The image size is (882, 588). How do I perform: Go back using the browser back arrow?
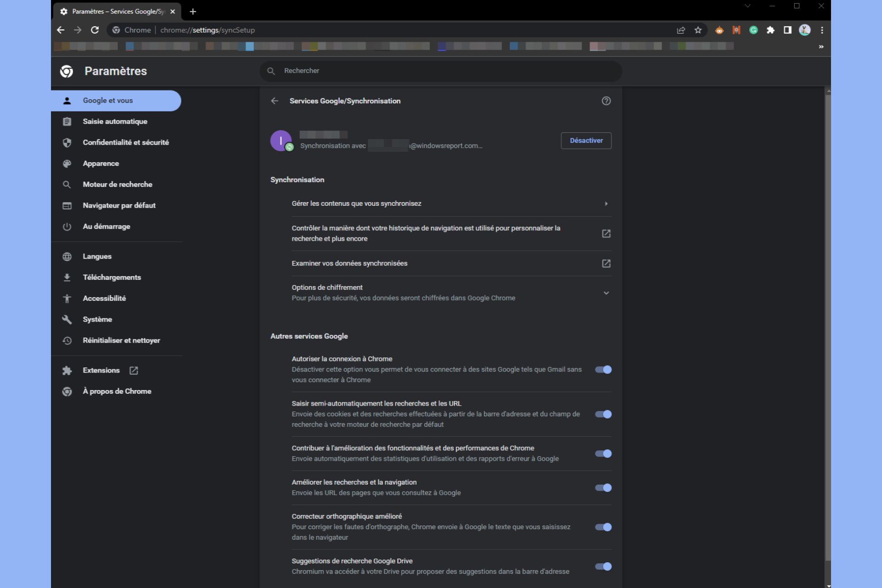61,30
